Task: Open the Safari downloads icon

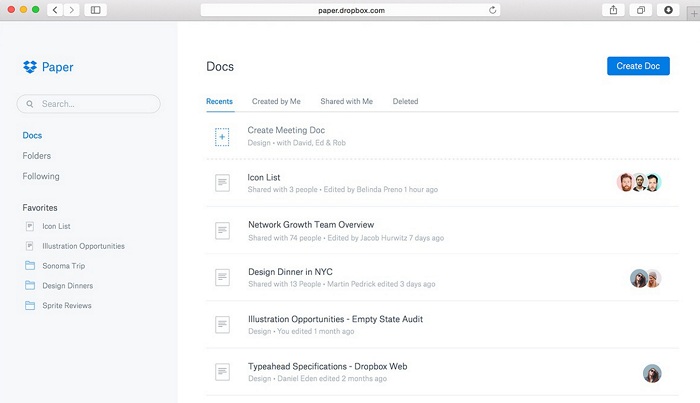Action: [668, 10]
